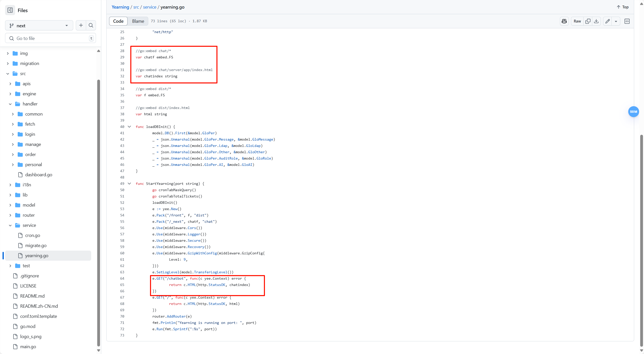Expand the manage folder

pyautogui.click(x=13, y=144)
